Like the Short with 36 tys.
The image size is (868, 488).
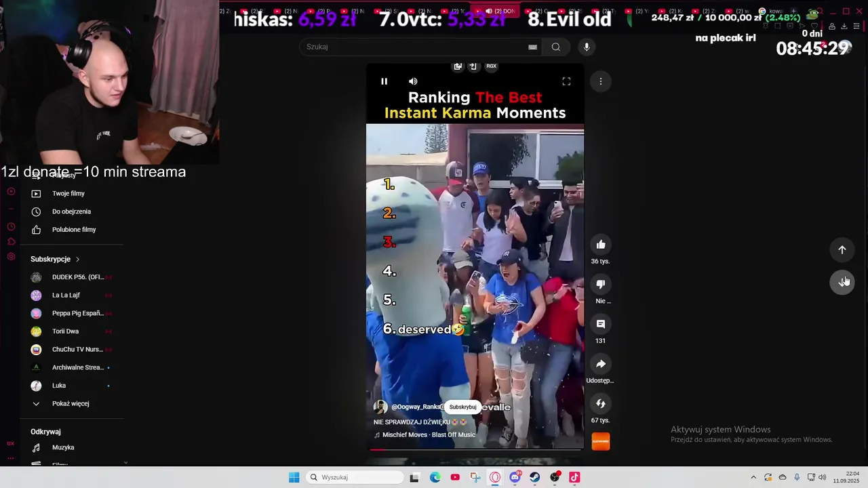coord(601,245)
